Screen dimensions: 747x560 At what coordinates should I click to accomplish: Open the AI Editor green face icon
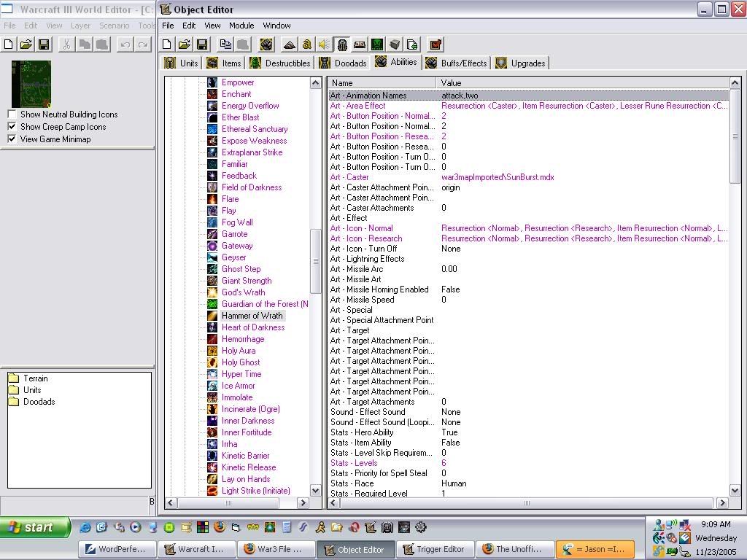tap(377, 44)
